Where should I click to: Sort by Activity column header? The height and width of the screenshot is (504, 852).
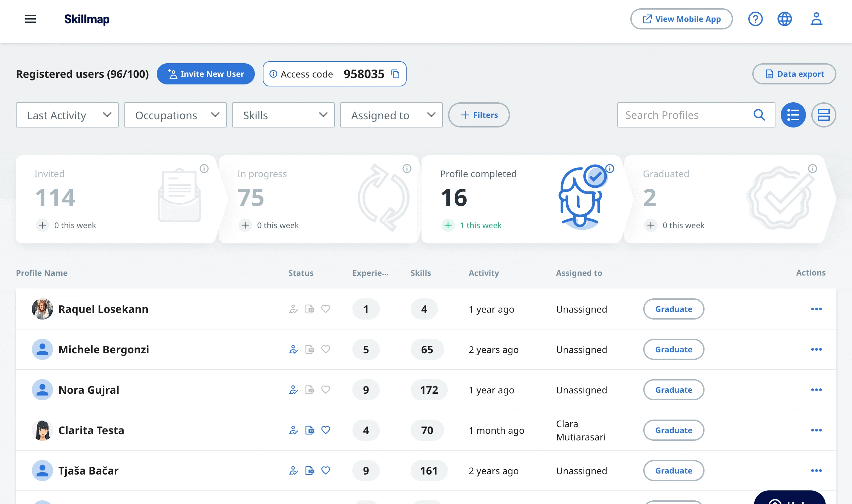pos(483,273)
